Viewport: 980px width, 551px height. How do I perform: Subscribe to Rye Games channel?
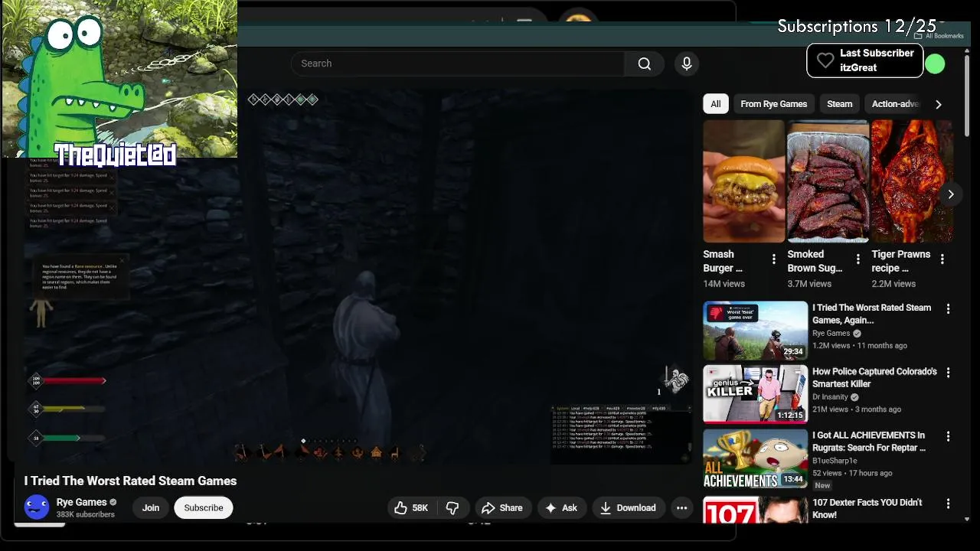[x=204, y=507]
